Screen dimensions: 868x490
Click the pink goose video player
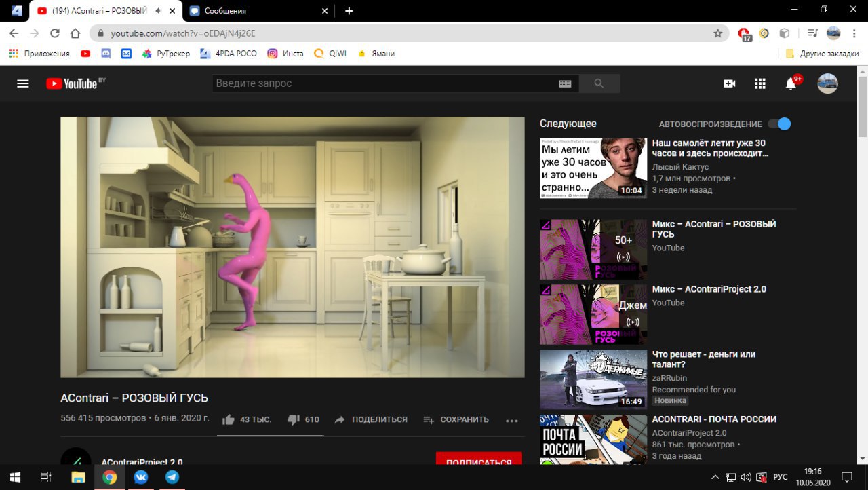point(292,247)
